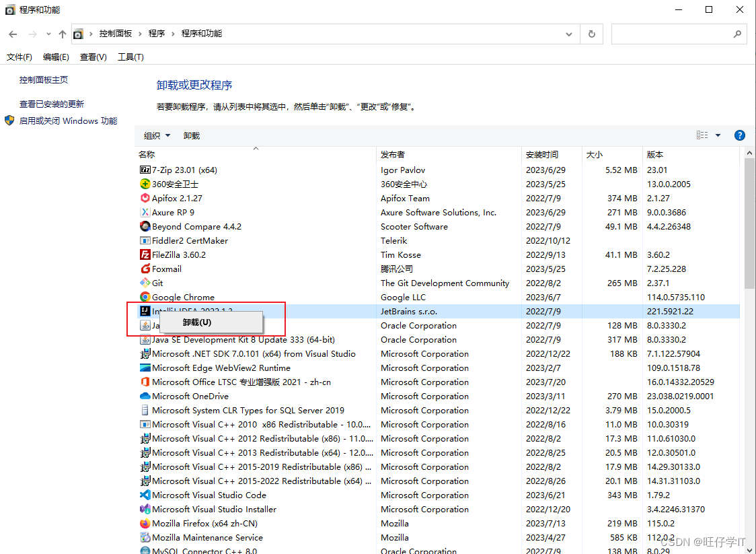The image size is (756, 554).
Task: Click the search magnifier icon
Action: coord(737,34)
